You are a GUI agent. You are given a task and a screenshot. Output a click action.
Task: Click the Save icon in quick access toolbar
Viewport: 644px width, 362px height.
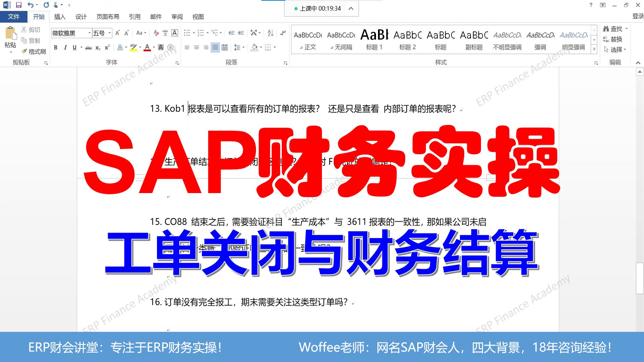click(x=19, y=5)
